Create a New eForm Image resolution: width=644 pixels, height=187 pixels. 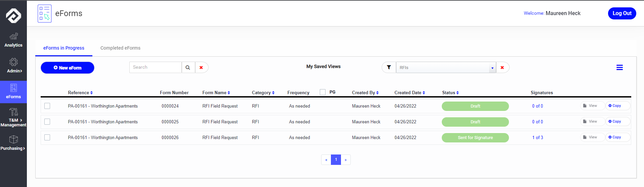click(68, 68)
